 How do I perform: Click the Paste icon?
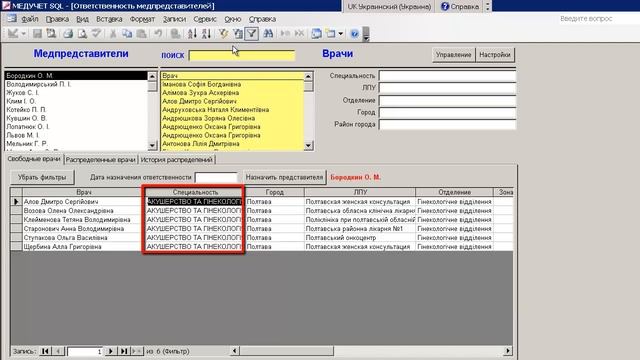coord(141,33)
